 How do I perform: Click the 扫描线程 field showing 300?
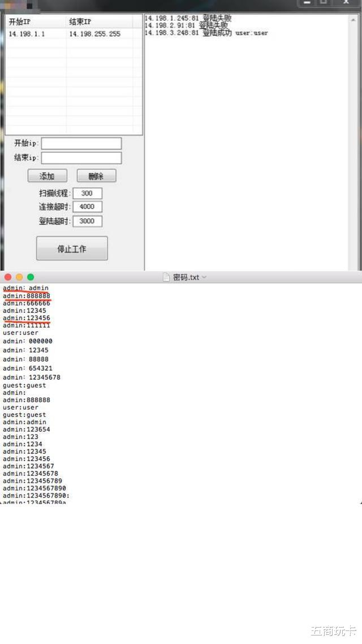click(88, 193)
